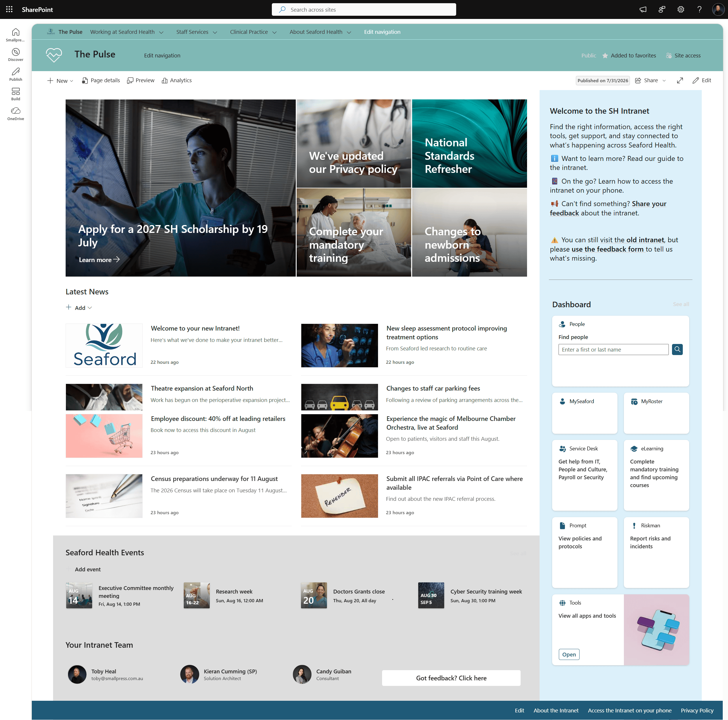This screenshot has height=720, width=728.
Task: Click Edit in the footer
Action: coord(519,711)
